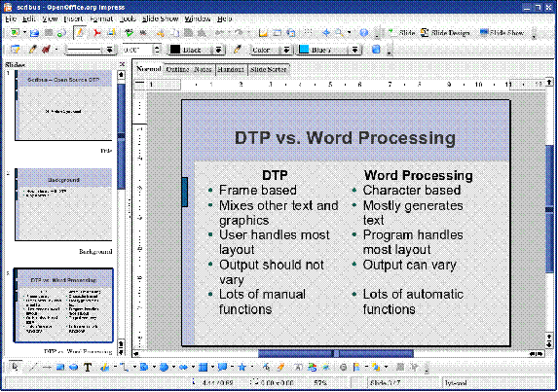Open the Stars shapes tool
The image size is (558, 392).
tap(242, 367)
